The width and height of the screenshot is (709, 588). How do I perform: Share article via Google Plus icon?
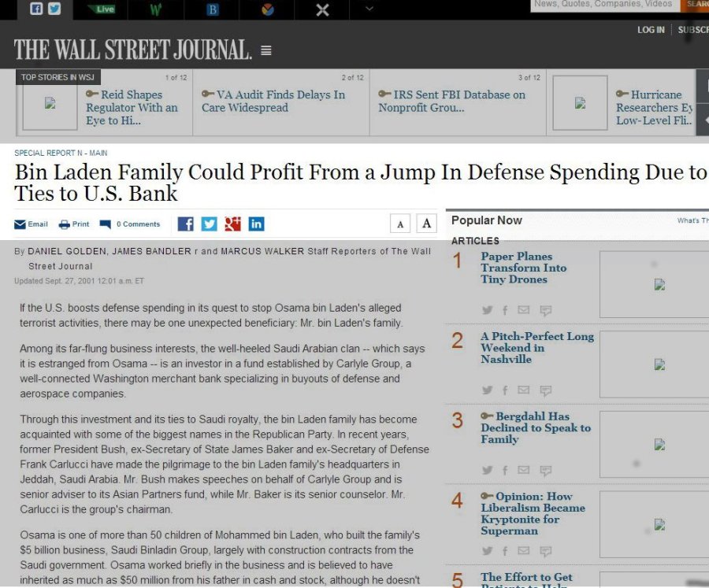[232, 224]
